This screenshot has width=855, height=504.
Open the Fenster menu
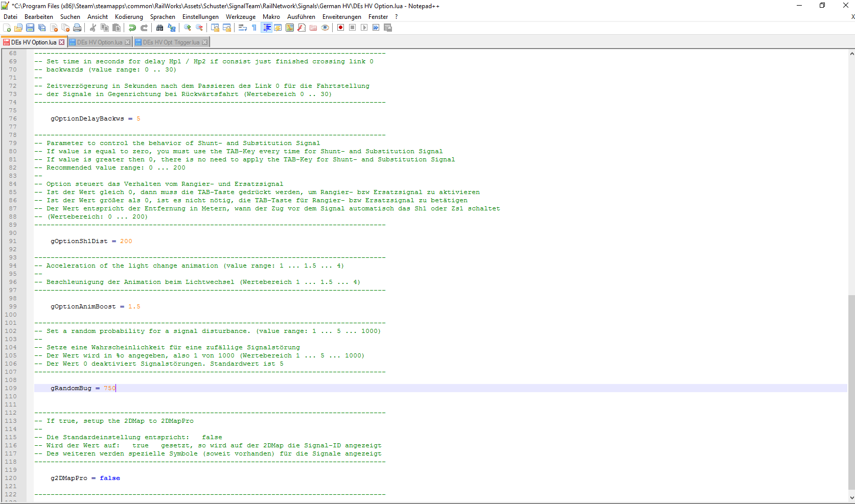coord(378,17)
